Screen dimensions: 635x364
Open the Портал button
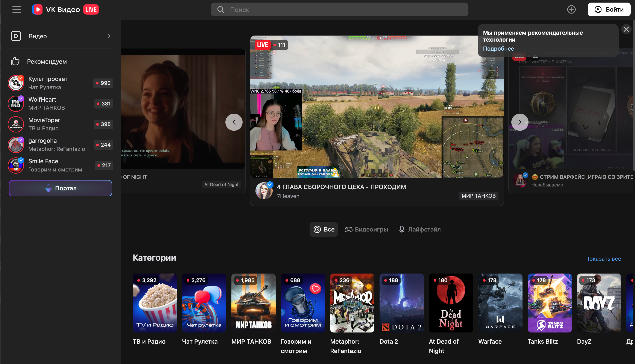click(x=60, y=188)
